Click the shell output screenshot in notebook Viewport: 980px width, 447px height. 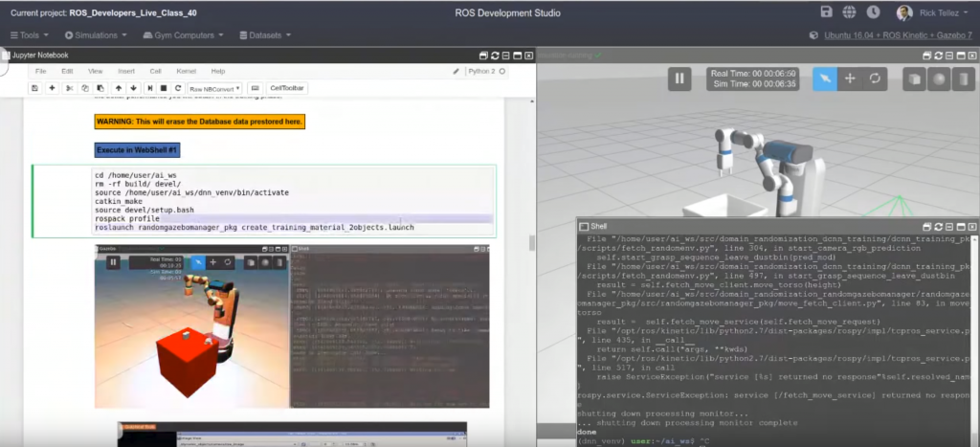390,326
